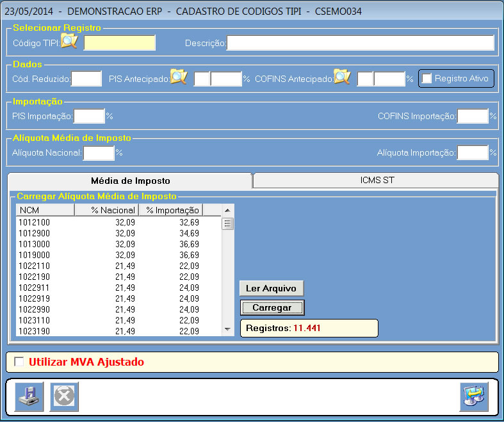The width and height of the screenshot is (504, 422).
Task: Click the Alíquota Importação field
Action: 473,152
